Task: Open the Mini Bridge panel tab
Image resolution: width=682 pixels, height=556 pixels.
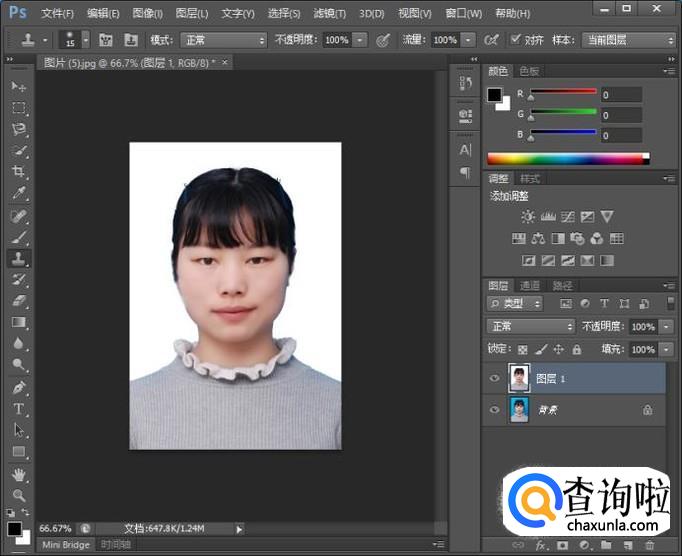Action: (66, 545)
